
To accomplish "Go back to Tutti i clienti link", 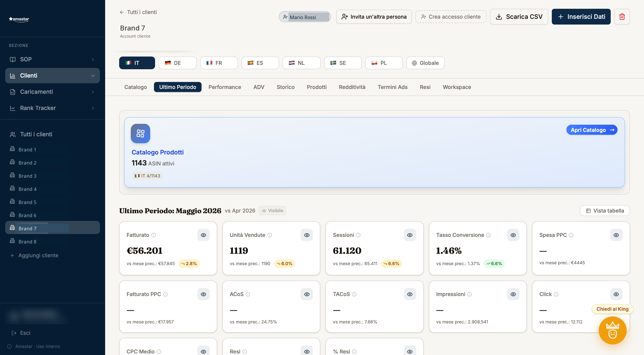I will tap(138, 12).
